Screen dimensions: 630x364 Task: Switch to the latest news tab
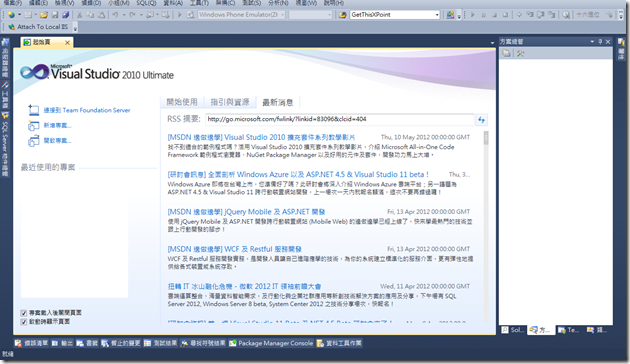tap(278, 102)
